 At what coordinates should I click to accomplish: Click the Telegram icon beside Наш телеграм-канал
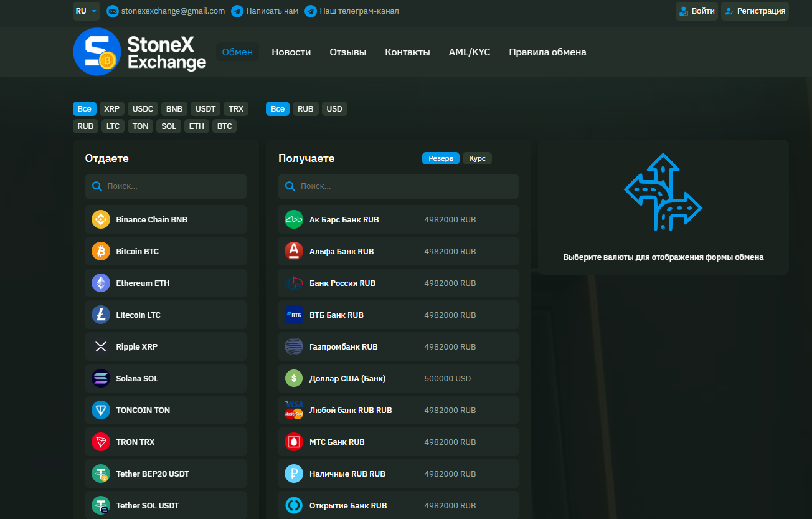pos(311,11)
